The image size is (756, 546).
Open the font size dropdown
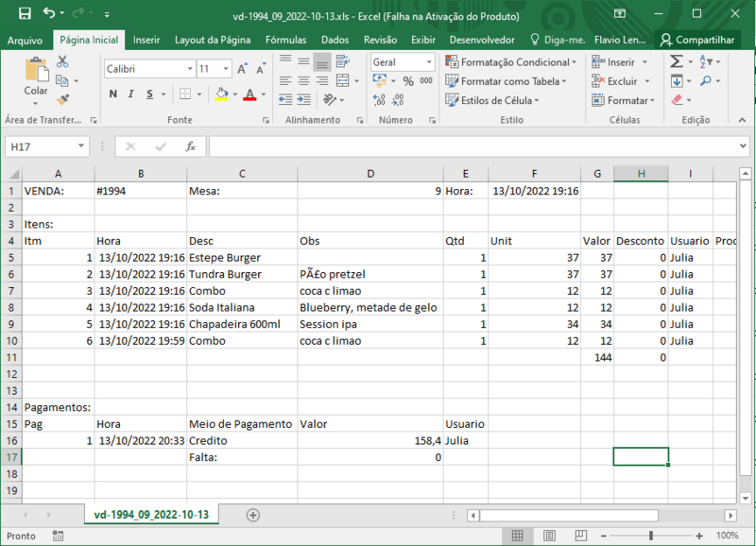click(226, 69)
